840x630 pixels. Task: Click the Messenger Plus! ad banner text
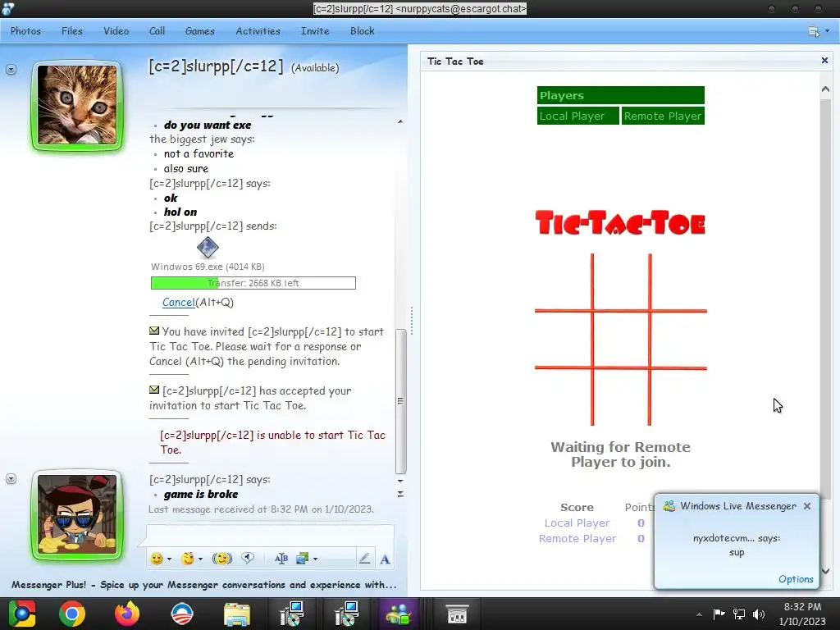click(204, 584)
